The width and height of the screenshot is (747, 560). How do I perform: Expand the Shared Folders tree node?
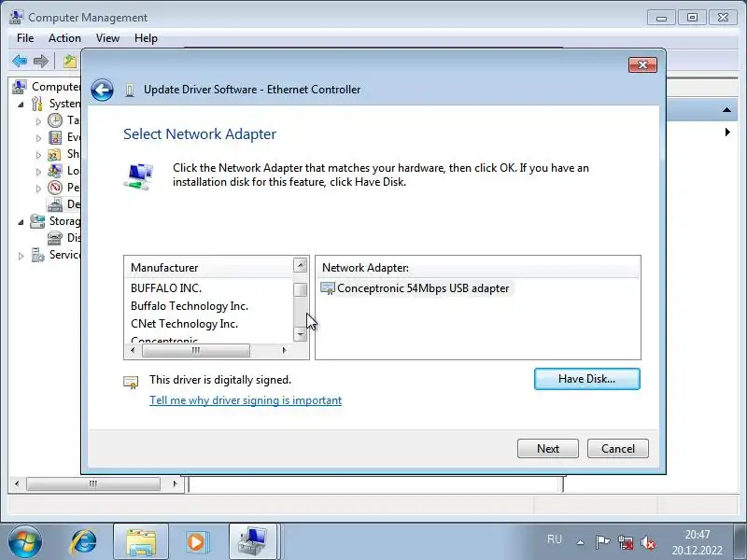(38, 155)
